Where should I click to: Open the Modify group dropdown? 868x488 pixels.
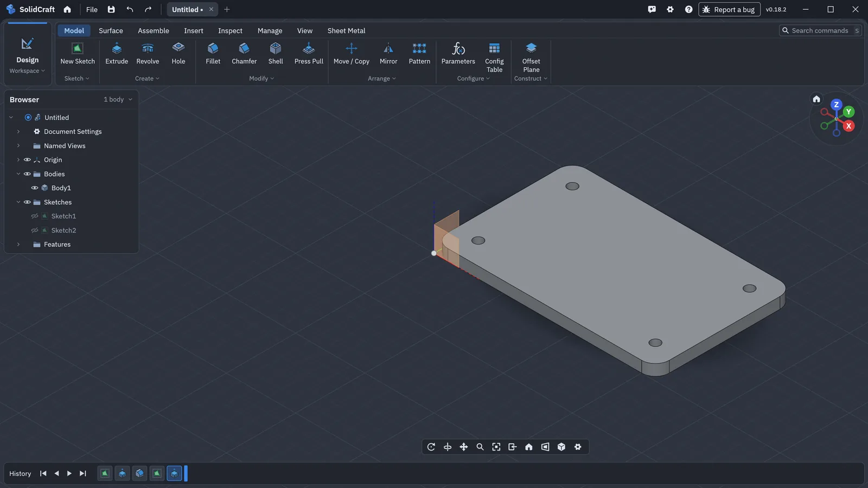click(x=261, y=79)
